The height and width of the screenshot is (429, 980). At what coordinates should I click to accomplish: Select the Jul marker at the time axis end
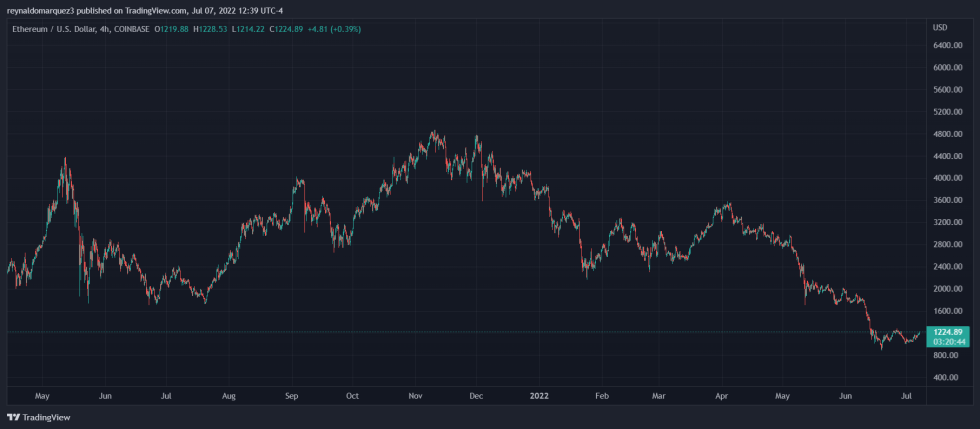904,396
